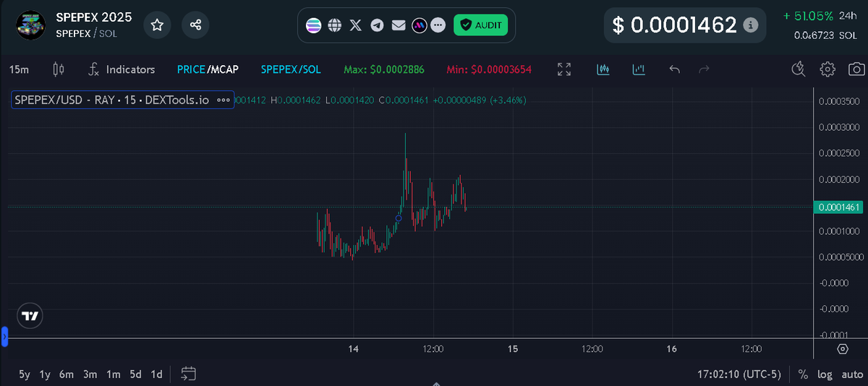The width and height of the screenshot is (868, 386).
Task: Set range to 6m
Action: [67, 374]
